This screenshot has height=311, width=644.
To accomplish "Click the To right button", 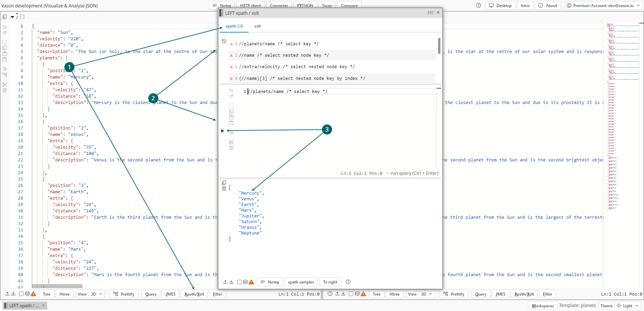I will coord(330,282).
